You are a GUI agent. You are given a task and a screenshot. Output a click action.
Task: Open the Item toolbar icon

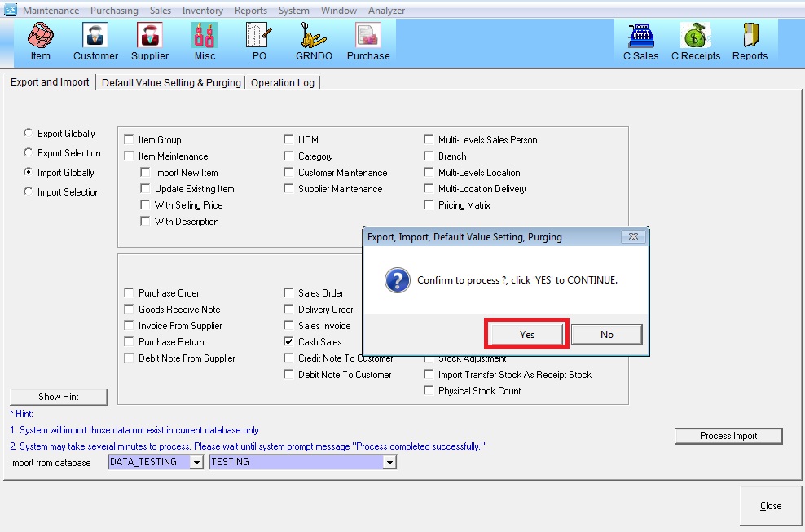(40, 42)
